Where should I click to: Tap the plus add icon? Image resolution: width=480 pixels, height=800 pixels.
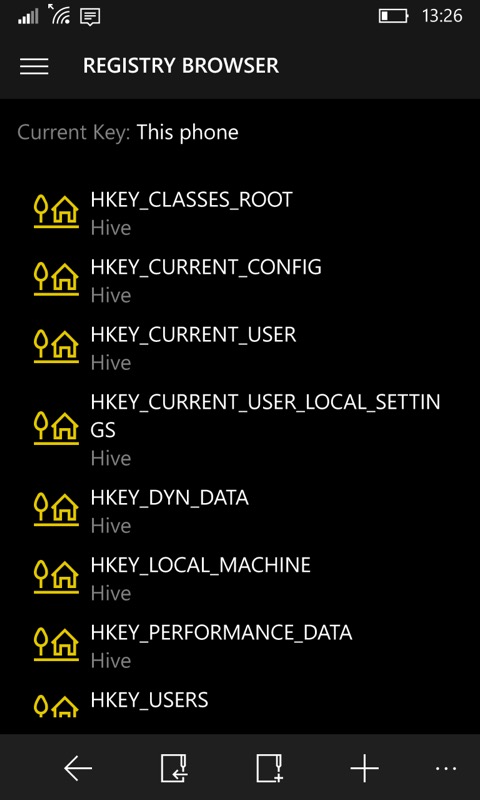coord(364,768)
